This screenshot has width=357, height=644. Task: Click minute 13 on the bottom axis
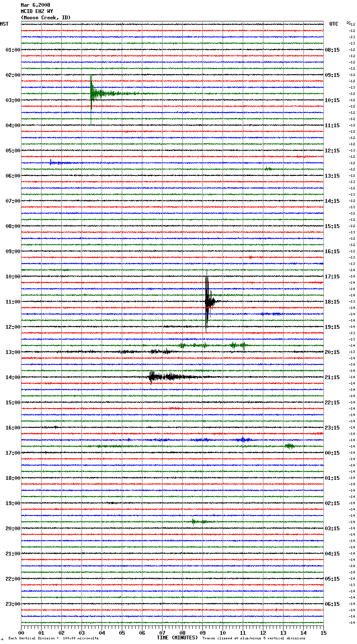(283, 633)
